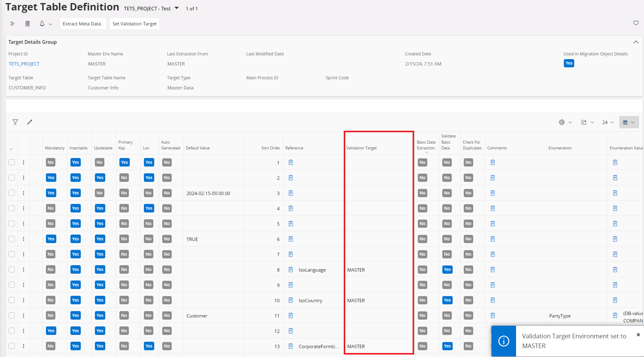Open reference note icon for row 8
Viewport: 644px width, 357px height.
[291, 269]
